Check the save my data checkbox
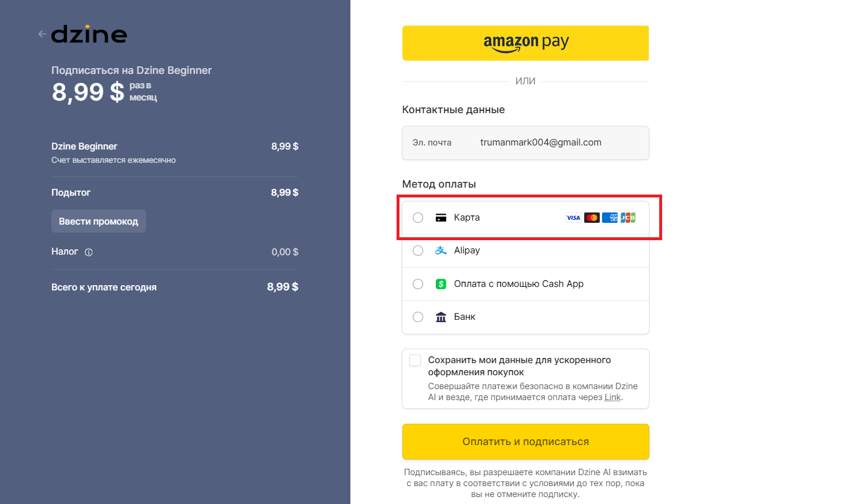 point(415,360)
